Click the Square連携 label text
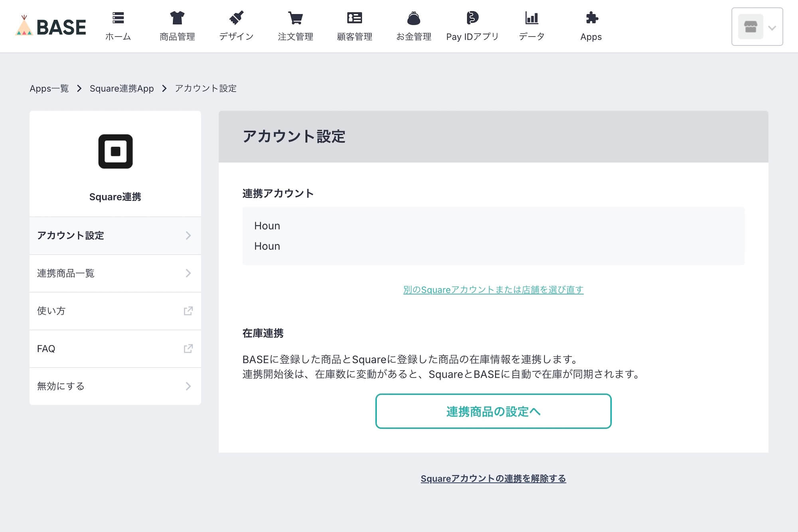The width and height of the screenshot is (798, 532). point(115,197)
